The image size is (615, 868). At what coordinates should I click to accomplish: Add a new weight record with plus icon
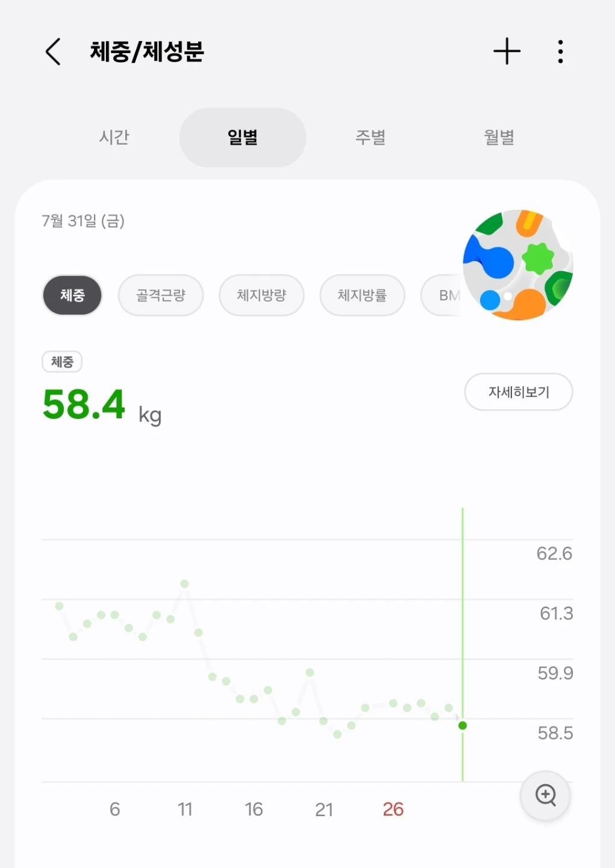[x=507, y=51]
